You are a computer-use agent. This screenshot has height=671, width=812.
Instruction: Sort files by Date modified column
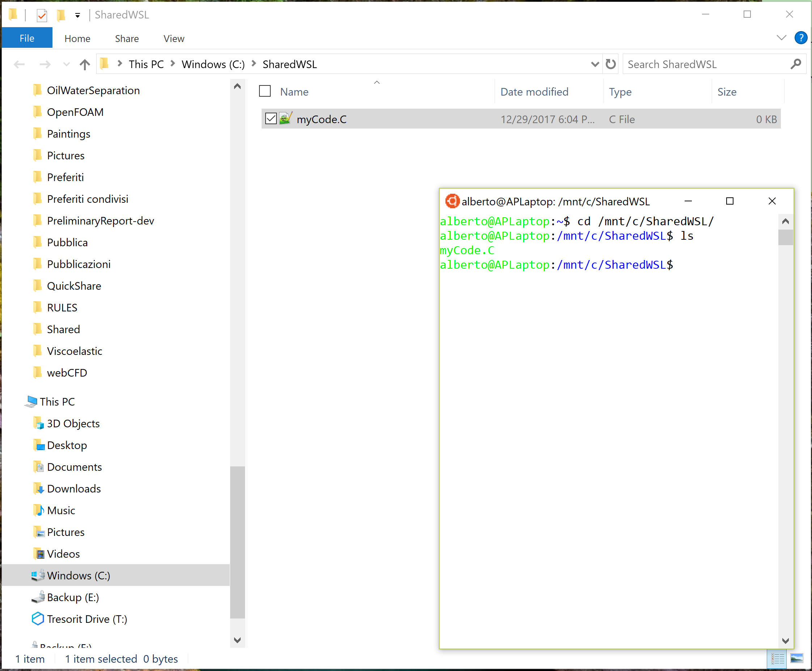click(x=534, y=92)
